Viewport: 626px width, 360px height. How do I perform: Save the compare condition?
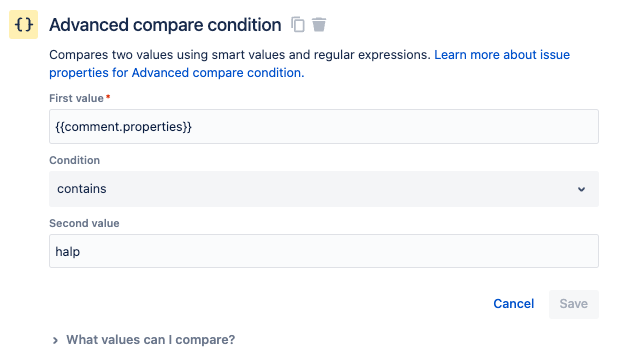(x=574, y=304)
